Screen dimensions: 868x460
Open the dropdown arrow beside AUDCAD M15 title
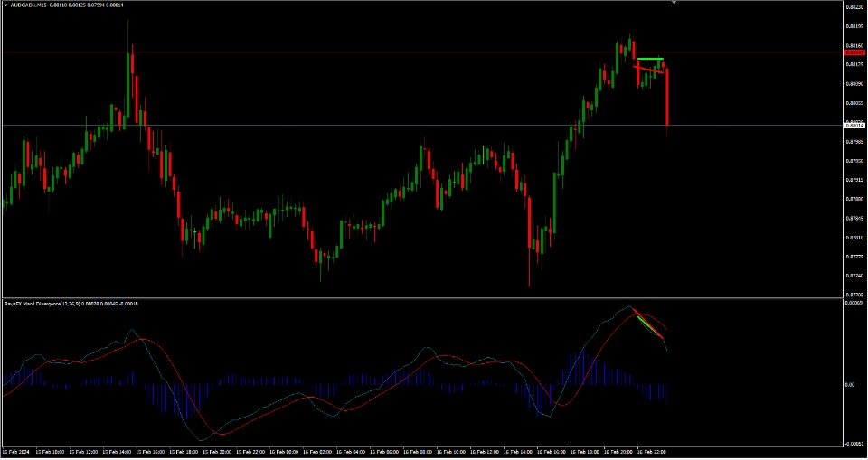pos(6,5)
